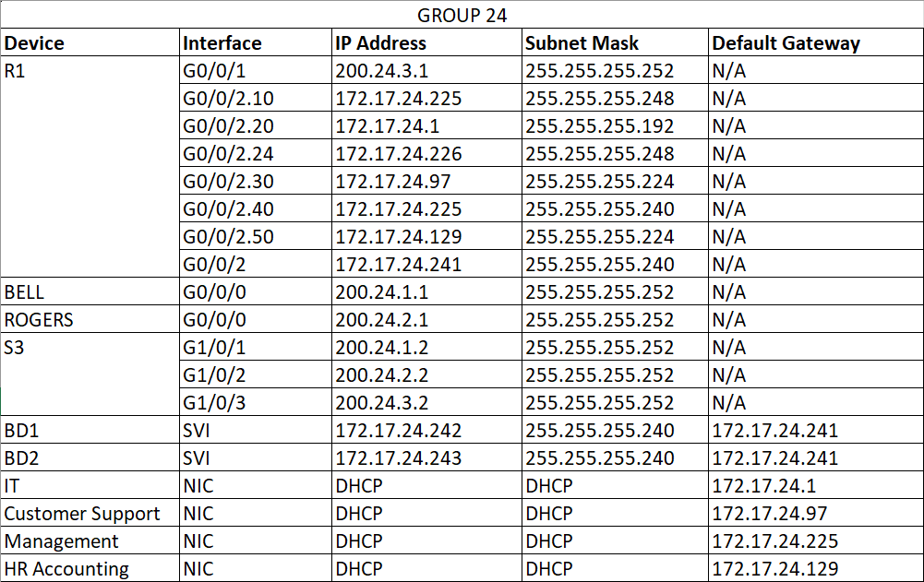Select the Device column header cell
The image size is (924, 582).
point(90,43)
